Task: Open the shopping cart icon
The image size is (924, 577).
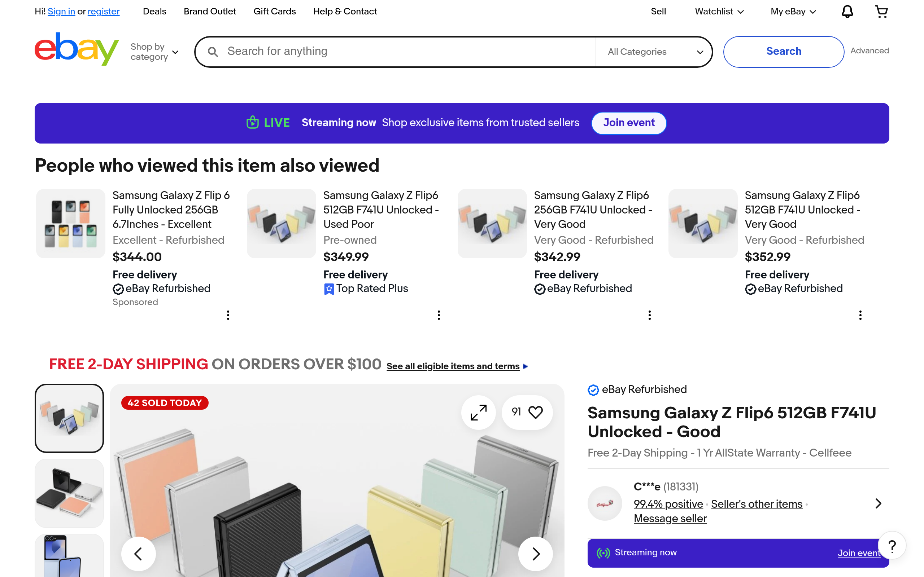Action: pyautogui.click(x=881, y=12)
